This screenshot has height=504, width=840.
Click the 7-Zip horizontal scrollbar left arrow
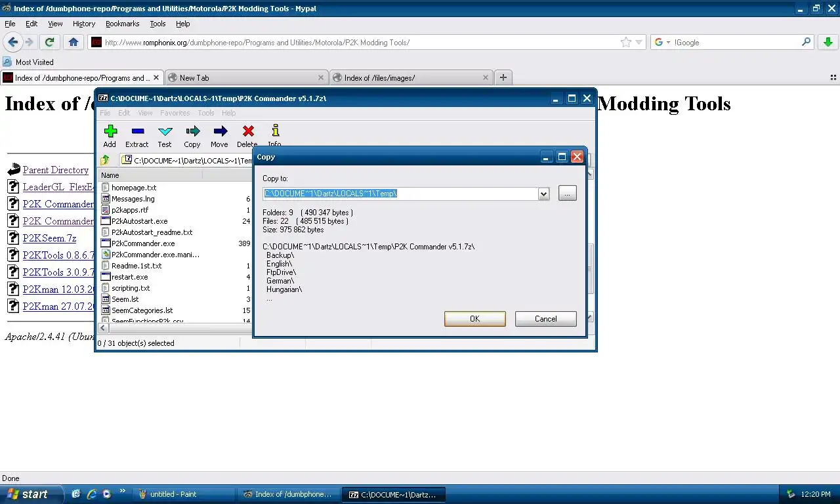tap(104, 327)
